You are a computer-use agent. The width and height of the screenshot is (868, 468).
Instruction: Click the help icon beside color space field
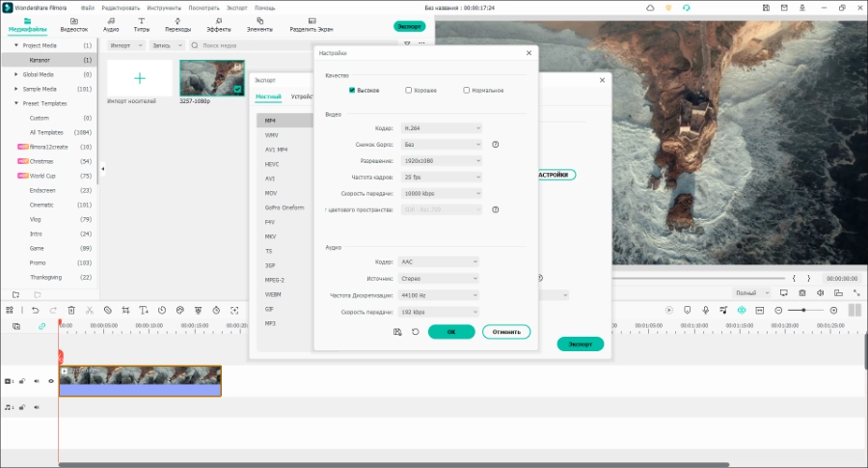coord(496,210)
